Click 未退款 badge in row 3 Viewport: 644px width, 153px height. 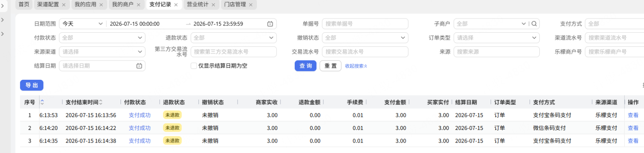click(172, 141)
